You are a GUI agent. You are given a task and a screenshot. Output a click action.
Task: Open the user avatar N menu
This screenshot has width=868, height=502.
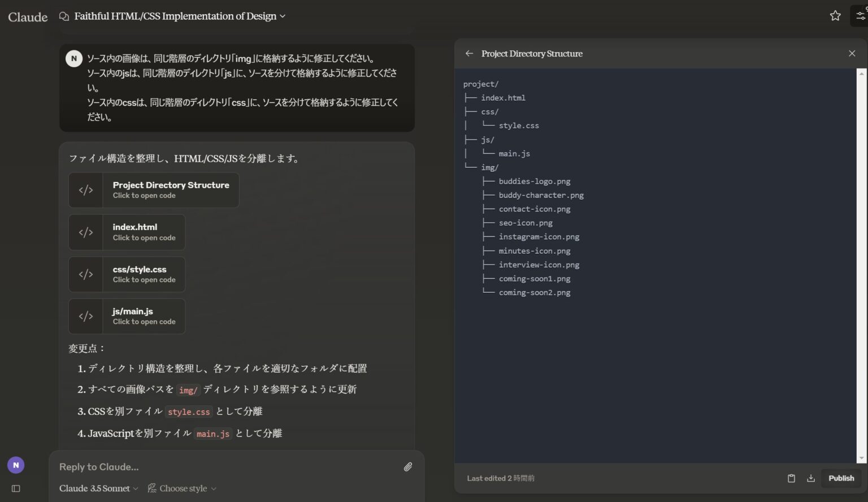coord(15,465)
